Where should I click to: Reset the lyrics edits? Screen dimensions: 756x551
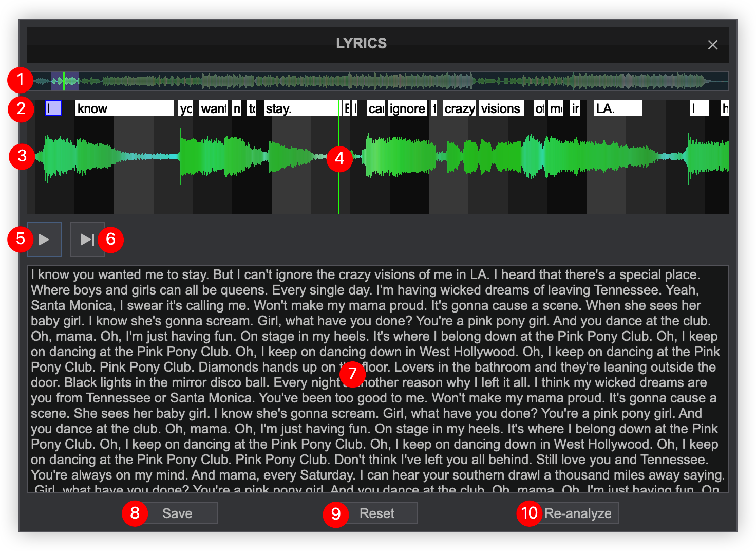pos(376,513)
